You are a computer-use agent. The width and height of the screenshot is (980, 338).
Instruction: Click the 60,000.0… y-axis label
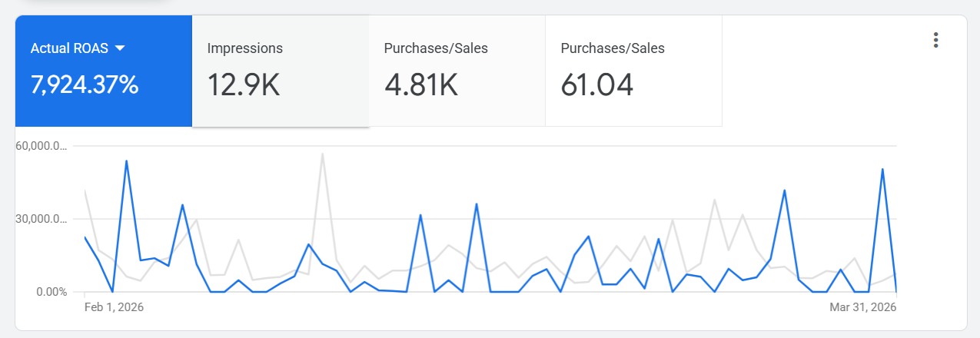click(x=42, y=146)
